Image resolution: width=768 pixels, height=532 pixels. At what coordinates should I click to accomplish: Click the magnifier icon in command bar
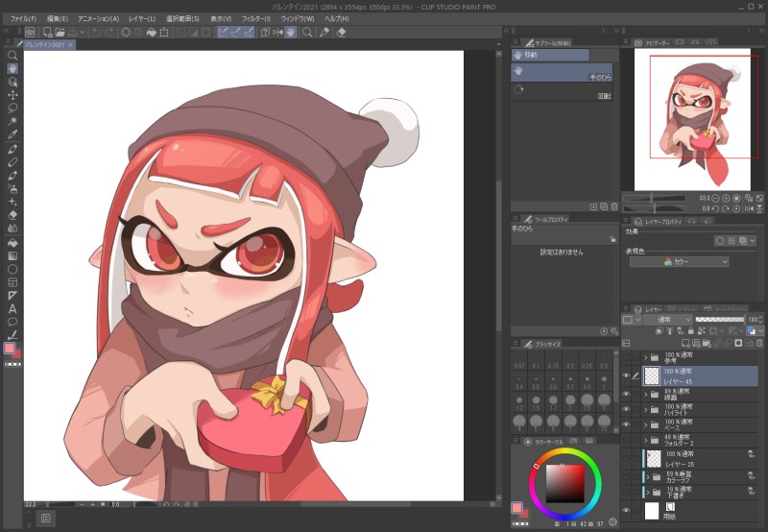(x=307, y=33)
